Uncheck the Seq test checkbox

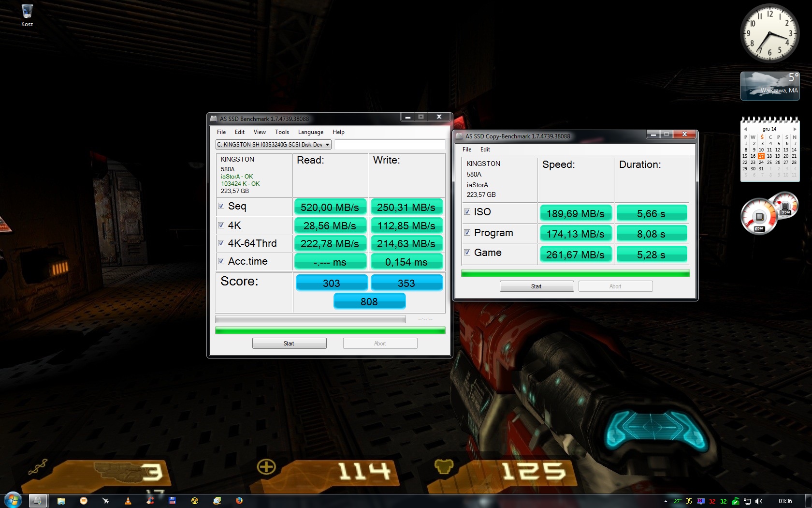pyautogui.click(x=221, y=206)
